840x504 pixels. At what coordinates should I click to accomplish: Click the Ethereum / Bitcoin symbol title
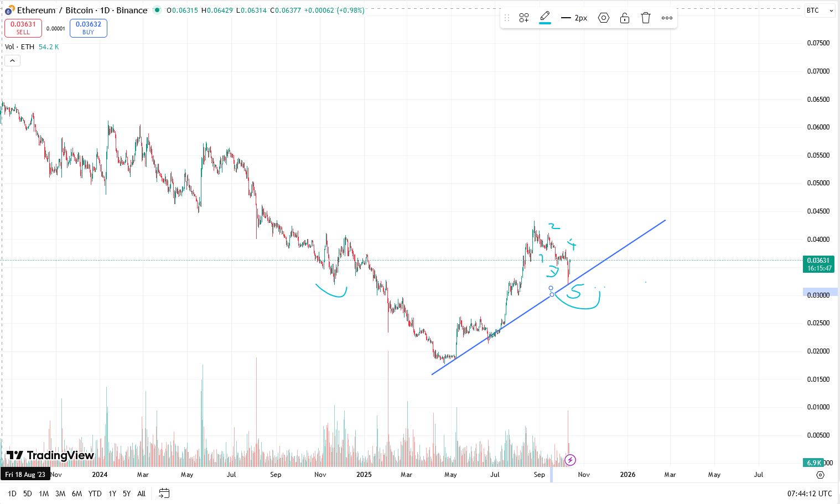[82, 10]
